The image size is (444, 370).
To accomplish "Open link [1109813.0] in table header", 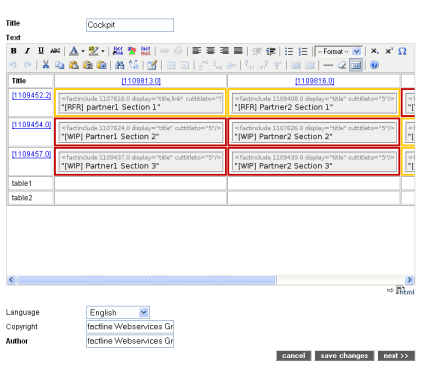I will click(x=141, y=81).
